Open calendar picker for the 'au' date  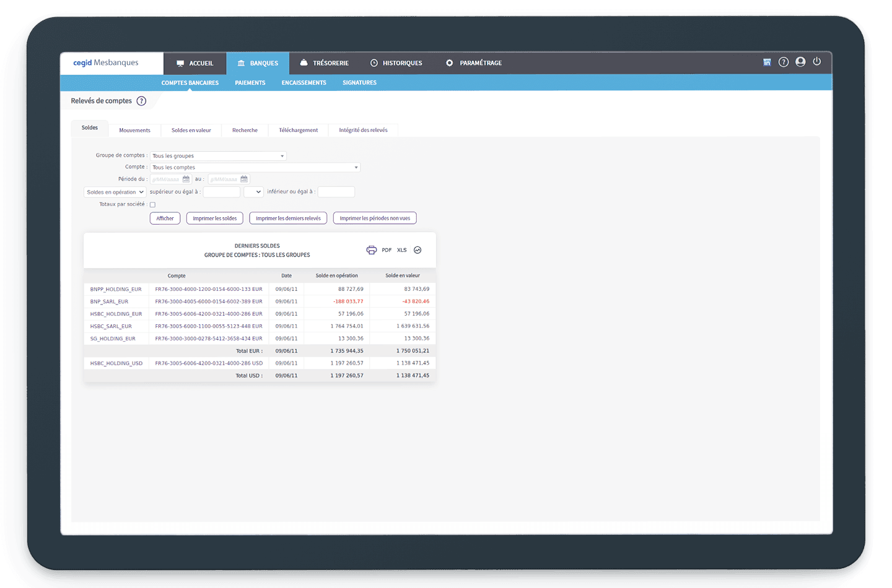[244, 179]
